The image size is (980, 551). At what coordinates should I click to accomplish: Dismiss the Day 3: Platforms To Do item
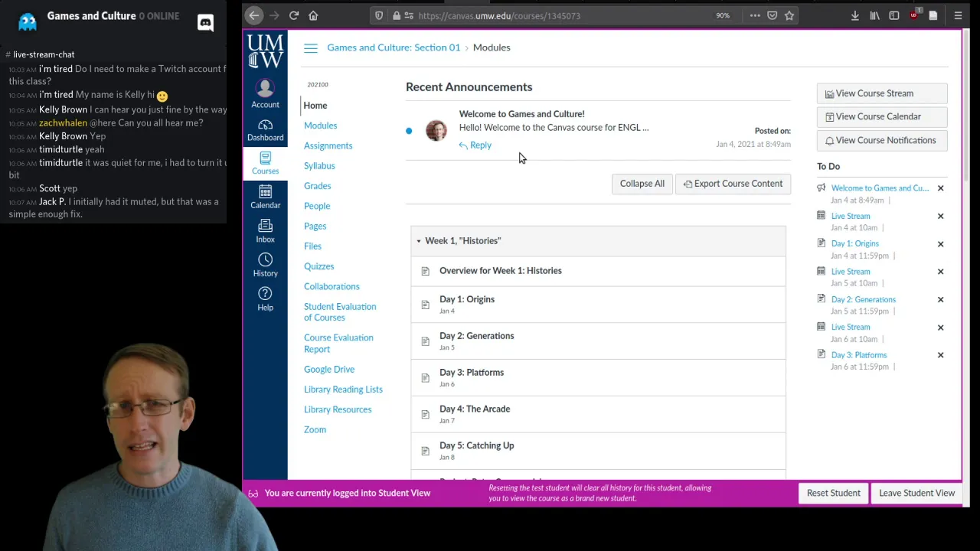(940, 355)
